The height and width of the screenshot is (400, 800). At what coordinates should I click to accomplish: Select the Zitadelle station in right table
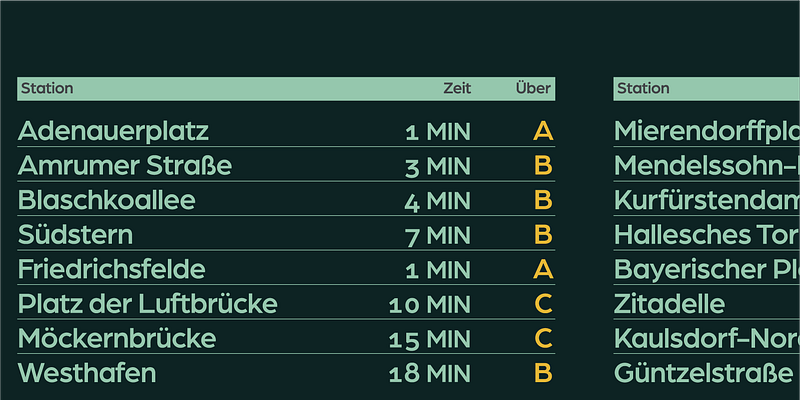[x=669, y=304]
